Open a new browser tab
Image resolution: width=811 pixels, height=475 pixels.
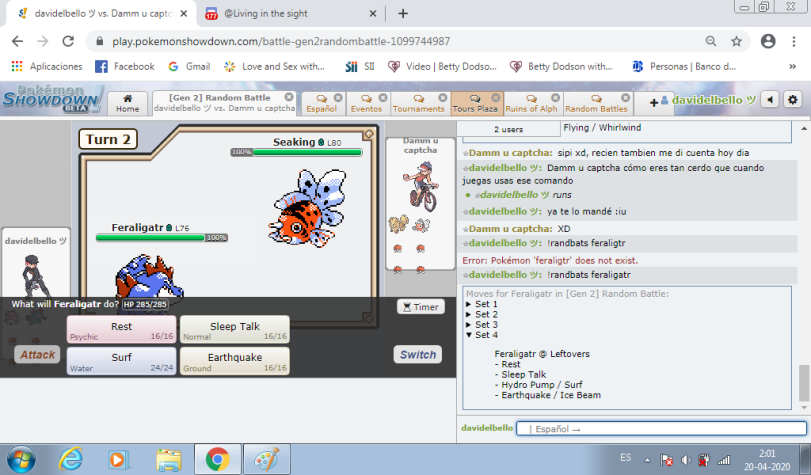[x=403, y=14]
